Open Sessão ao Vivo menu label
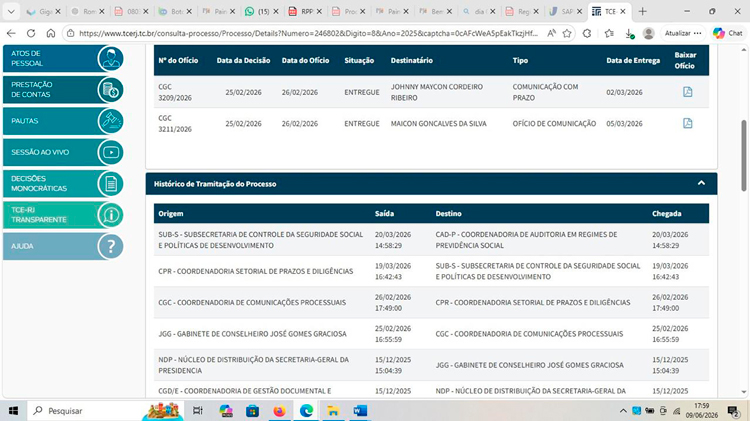This screenshot has width=750, height=421. click(40, 152)
